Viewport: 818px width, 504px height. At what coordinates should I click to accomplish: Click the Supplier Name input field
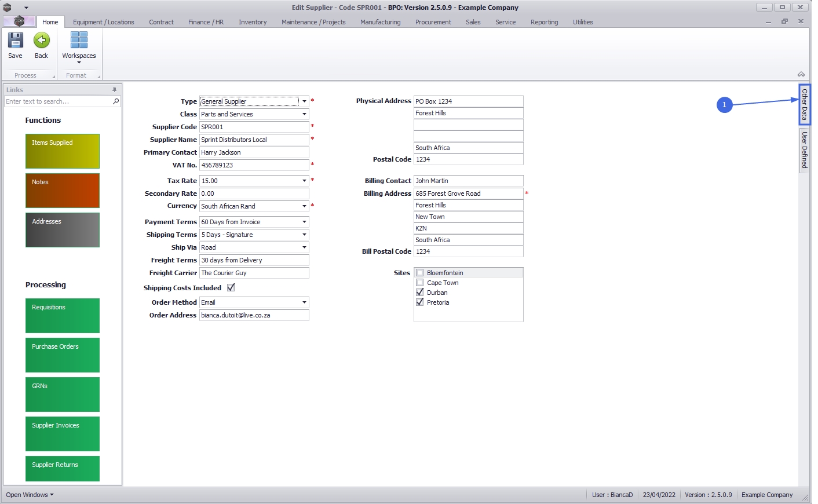click(x=254, y=140)
